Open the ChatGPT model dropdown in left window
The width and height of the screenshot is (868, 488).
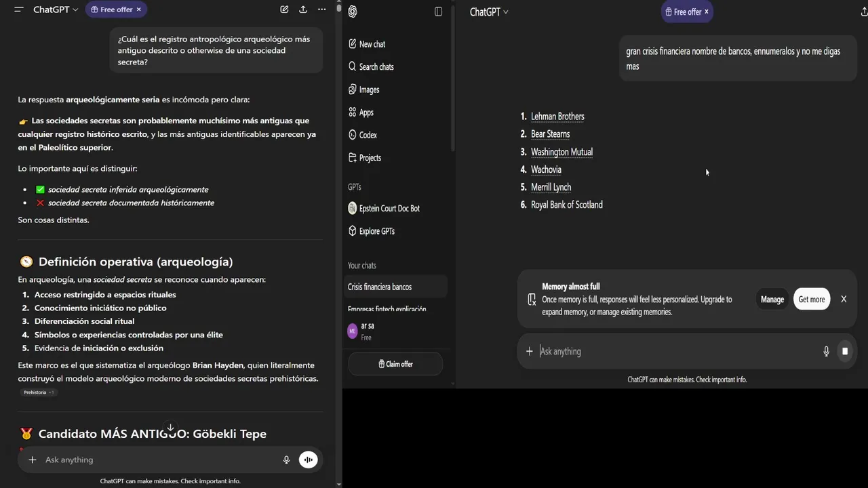pos(56,9)
